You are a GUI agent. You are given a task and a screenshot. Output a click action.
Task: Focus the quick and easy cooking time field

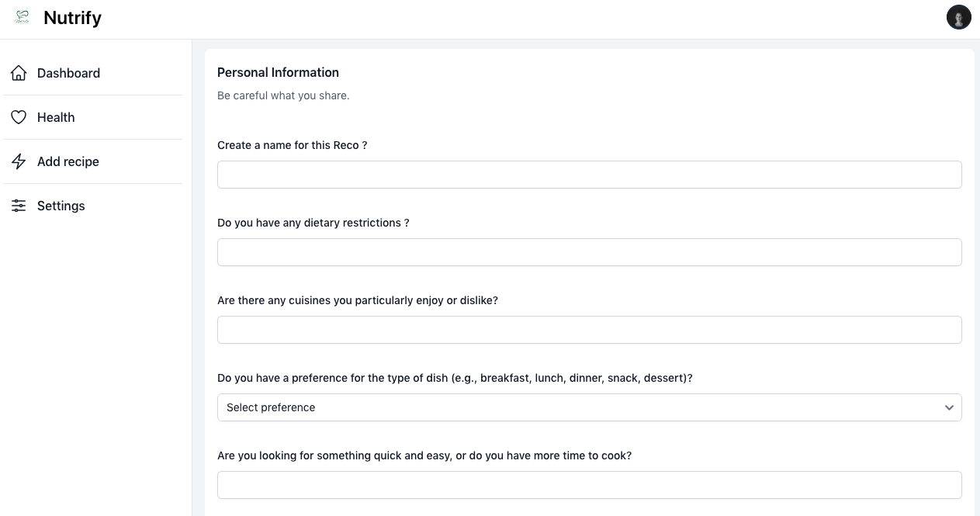pyautogui.click(x=589, y=485)
